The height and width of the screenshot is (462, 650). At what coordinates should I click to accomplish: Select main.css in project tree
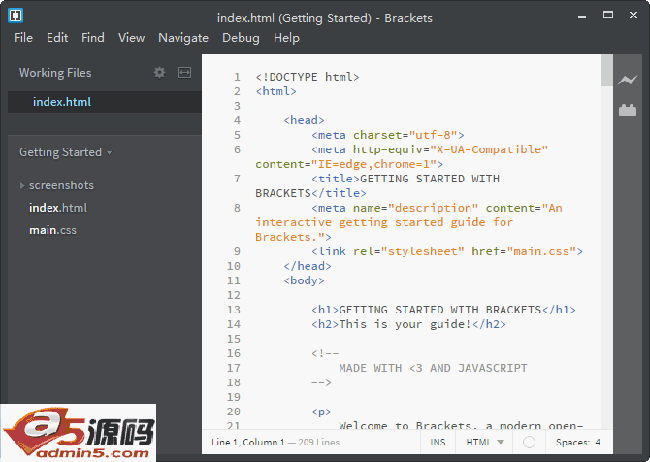click(x=53, y=230)
